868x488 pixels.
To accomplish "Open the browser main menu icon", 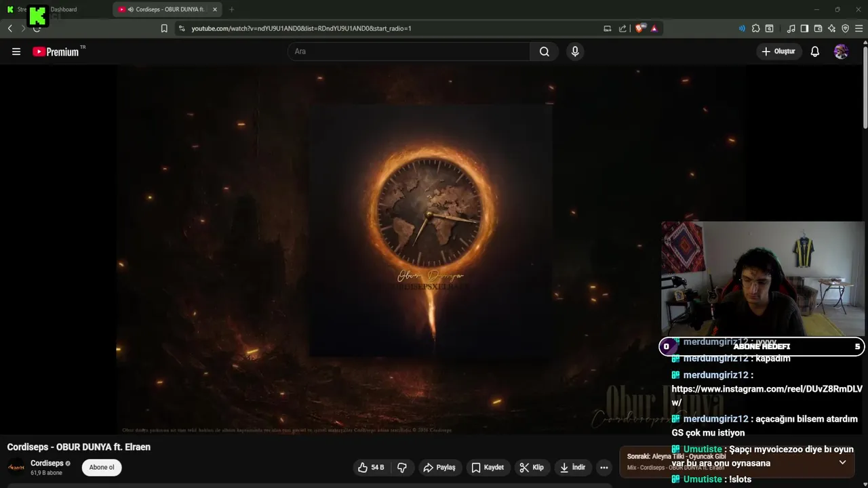I will [x=859, y=28].
